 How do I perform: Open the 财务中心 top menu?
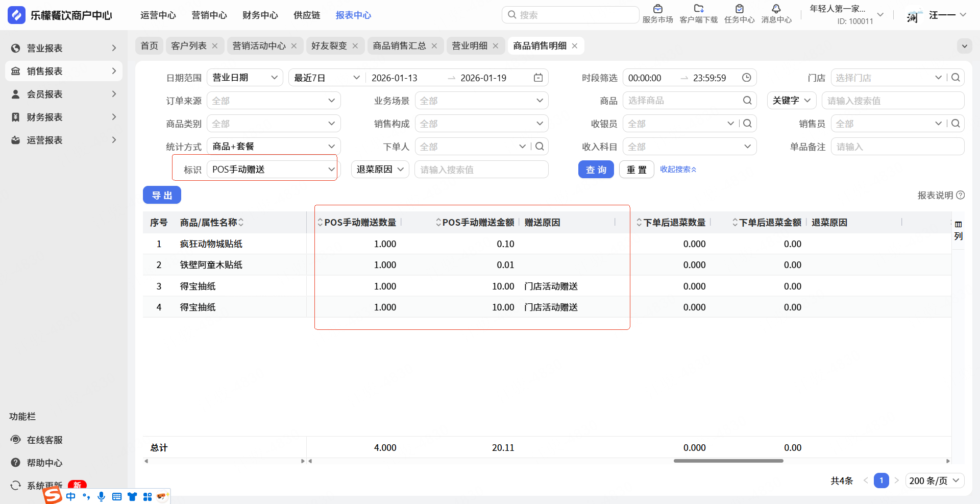(260, 15)
